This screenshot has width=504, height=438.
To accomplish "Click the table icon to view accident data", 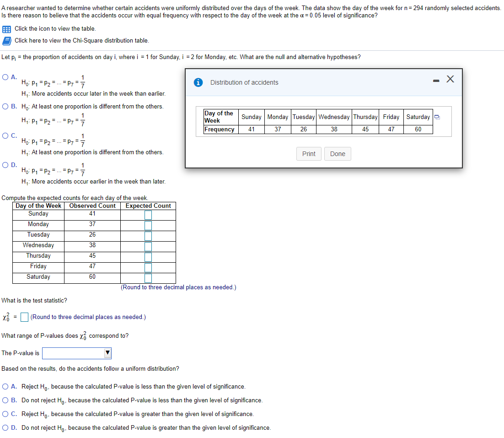I will coord(7,28).
